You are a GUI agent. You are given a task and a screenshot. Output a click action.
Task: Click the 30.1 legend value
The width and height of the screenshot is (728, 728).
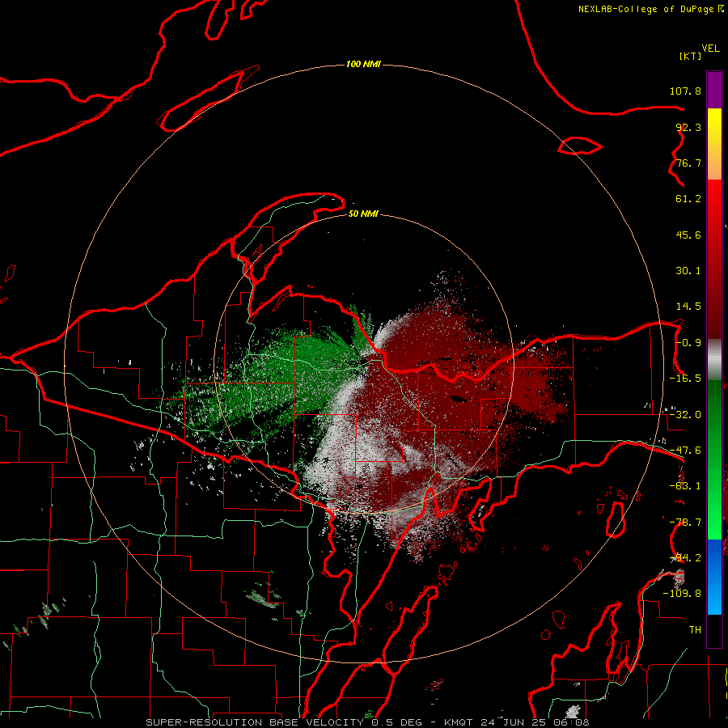tap(688, 271)
